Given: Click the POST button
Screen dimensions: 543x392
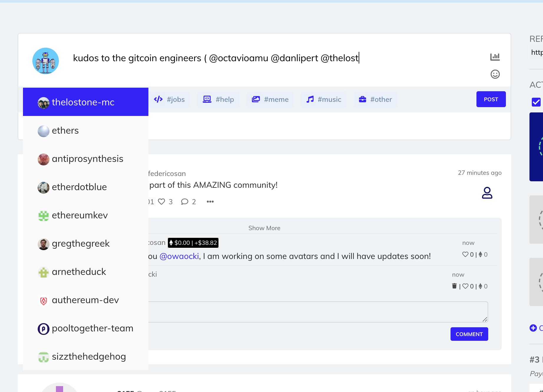Looking at the screenshot, I should tap(491, 99).
